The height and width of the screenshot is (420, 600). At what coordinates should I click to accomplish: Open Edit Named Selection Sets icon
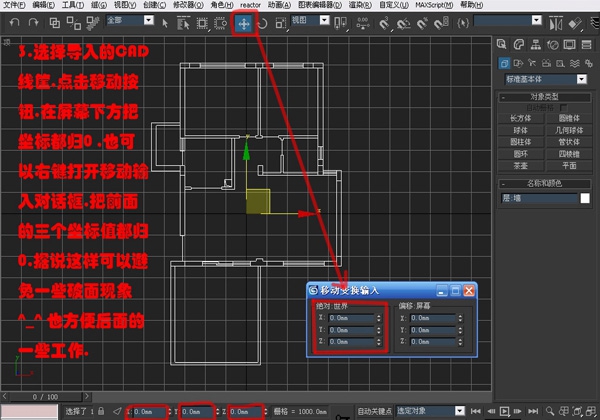pyautogui.click(x=463, y=23)
